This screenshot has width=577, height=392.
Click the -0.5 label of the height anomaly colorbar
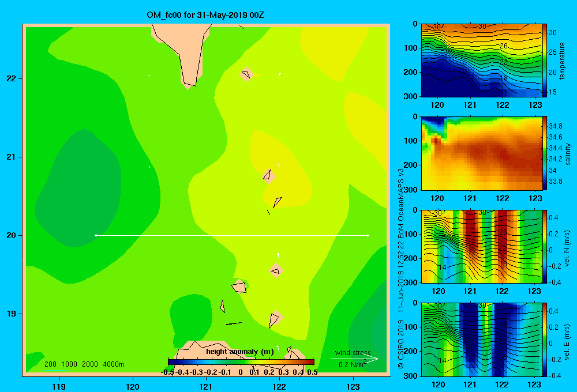pyautogui.click(x=167, y=372)
